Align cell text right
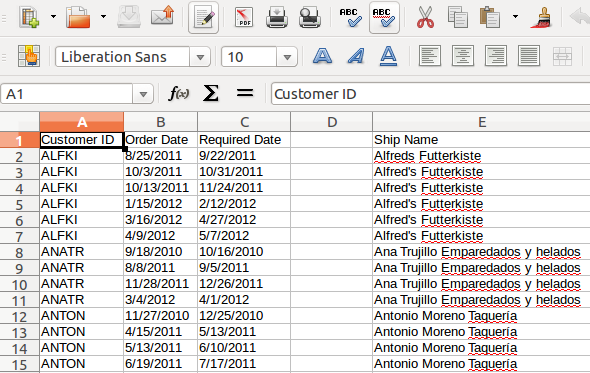Screen dimensions: 590x373 496,56
